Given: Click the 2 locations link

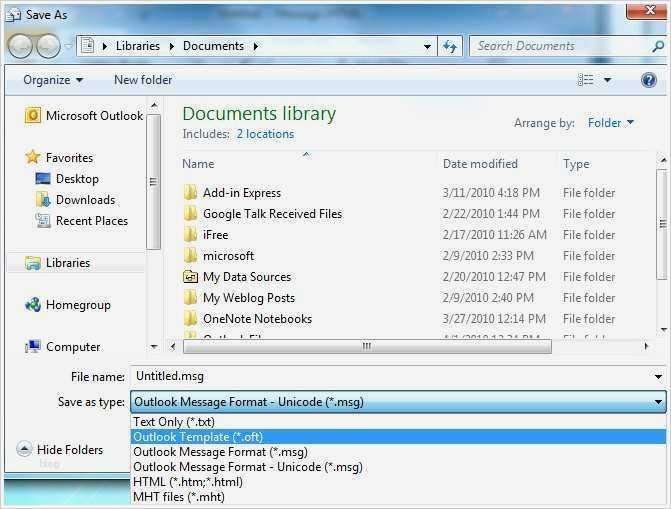Looking at the screenshot, I should click(x=265, y=134).
